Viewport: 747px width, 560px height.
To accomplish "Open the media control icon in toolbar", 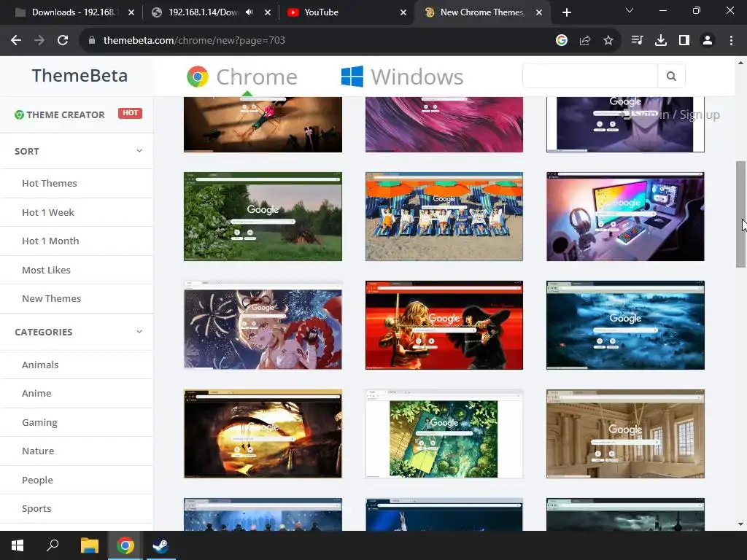I will (637, 41).
